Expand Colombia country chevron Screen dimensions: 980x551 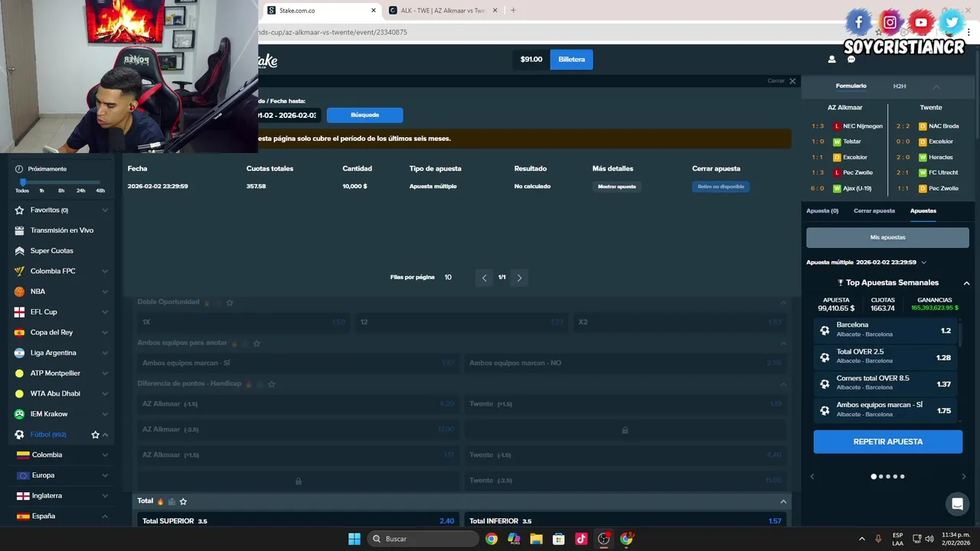click(105, 455)
